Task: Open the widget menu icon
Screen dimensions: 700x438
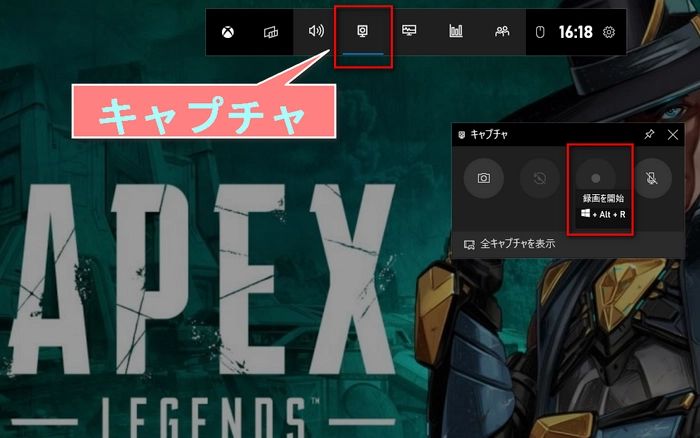Action: (x=271, y=32)
